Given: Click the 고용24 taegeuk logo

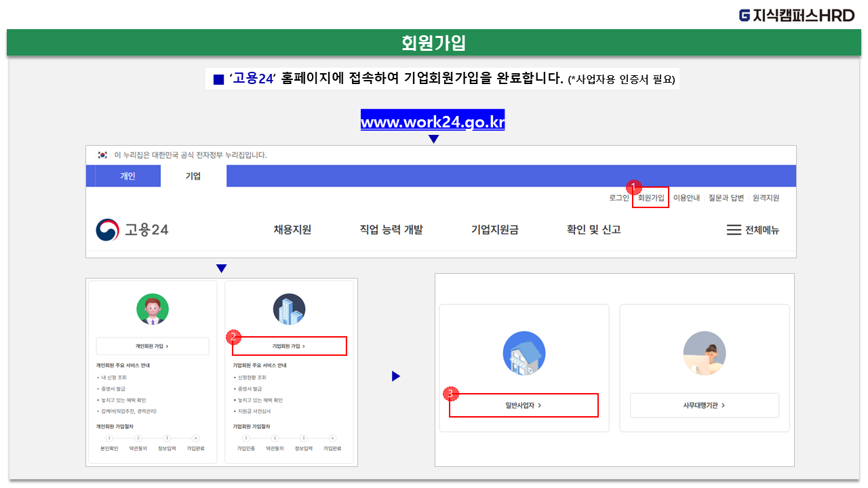Looking at the screenshot, I should (x=107, y=230).
